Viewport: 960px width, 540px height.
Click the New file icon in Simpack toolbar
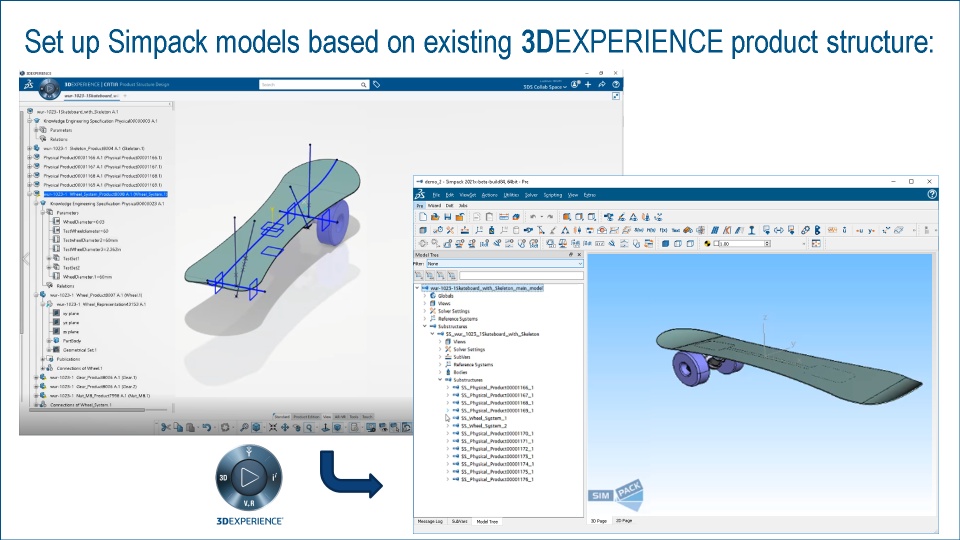coord(423,217)
